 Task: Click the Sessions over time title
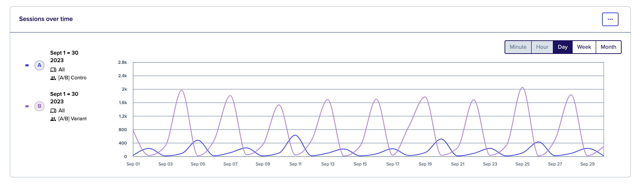point(46,19)
